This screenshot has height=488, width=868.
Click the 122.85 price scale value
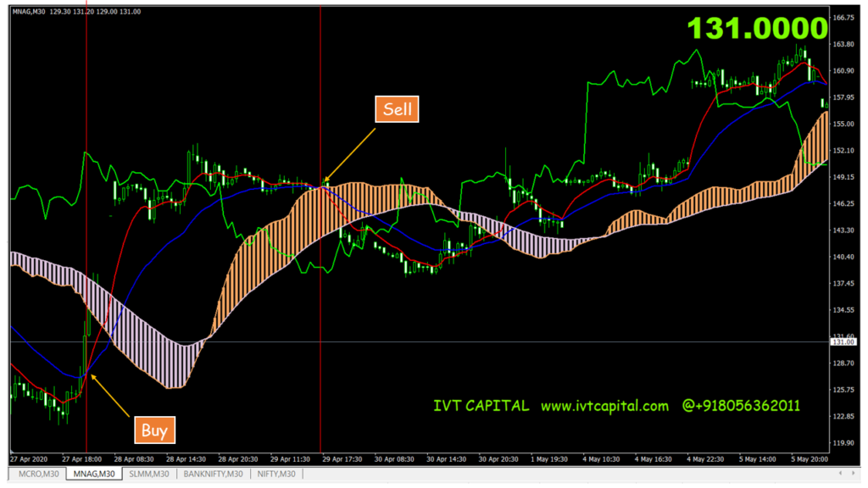pyautogui.click(x=843, y=416)
